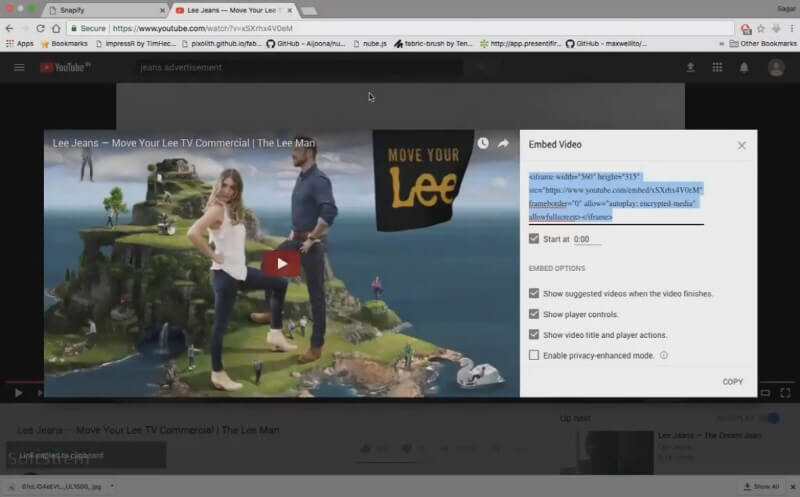
Task: Uncheck Show player controls
Action: pos(534,314)
